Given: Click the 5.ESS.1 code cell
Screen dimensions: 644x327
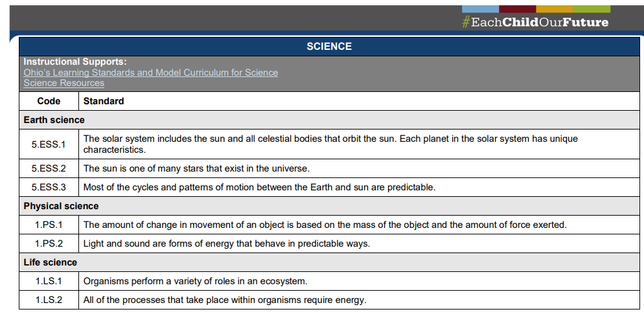Looking at the screenshot, I should [49, 144].
